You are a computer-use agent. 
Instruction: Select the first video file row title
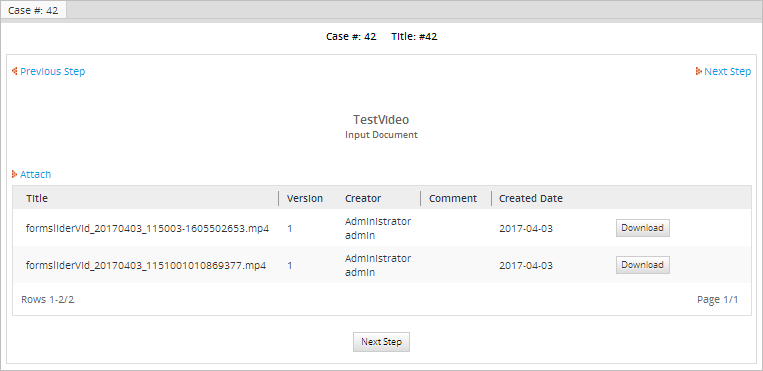click(x=147, y=228)
